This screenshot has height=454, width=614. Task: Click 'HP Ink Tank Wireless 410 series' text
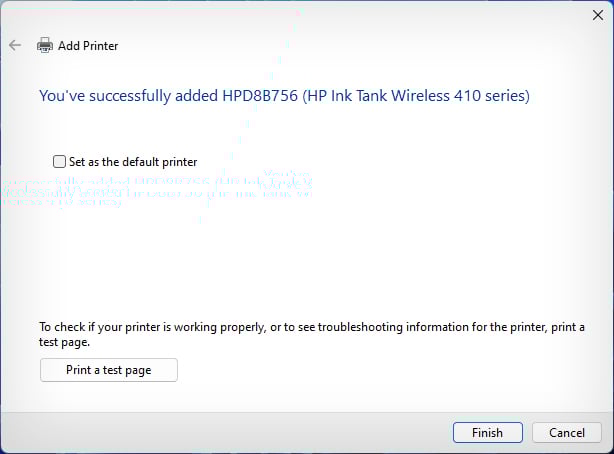(x=416, y=96)
